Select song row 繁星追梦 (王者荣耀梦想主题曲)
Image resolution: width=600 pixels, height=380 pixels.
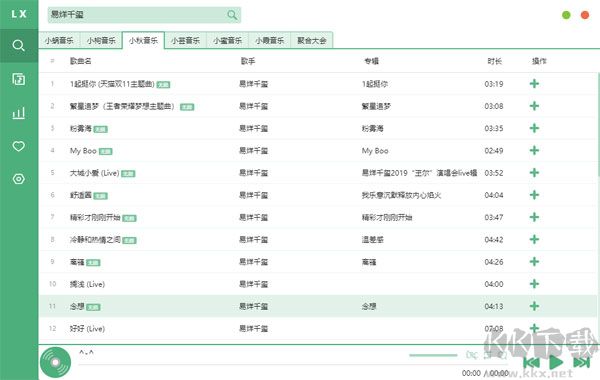[x=318, y=106]
